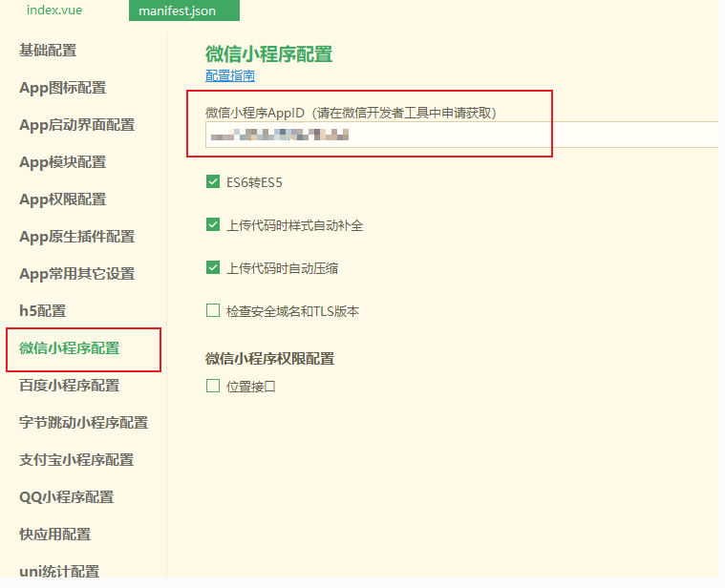Open App图标配置 section
This screenshot has height=588, width=725.
[x=63, y=88]
